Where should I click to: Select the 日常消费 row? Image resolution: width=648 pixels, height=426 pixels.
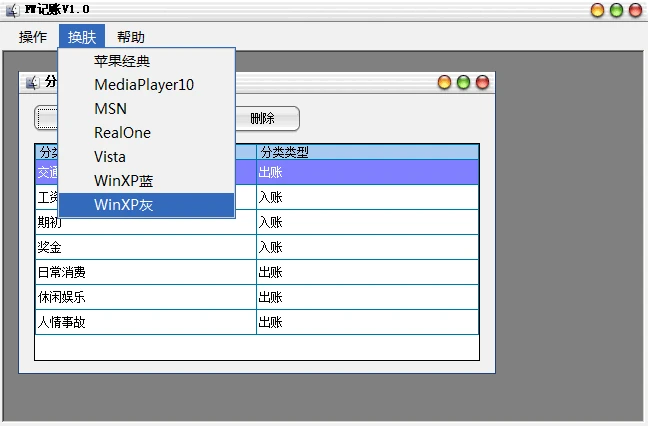pos(257,272)
